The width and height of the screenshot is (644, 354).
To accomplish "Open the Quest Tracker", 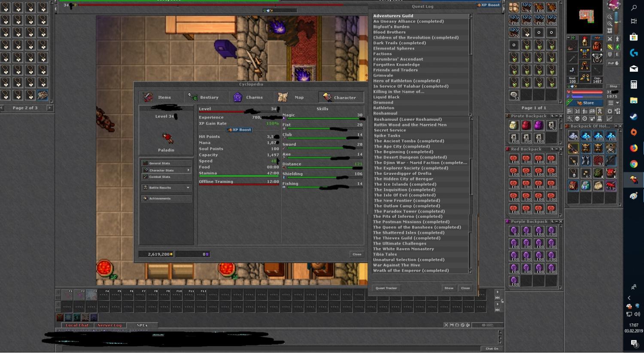I will (386, 288).
